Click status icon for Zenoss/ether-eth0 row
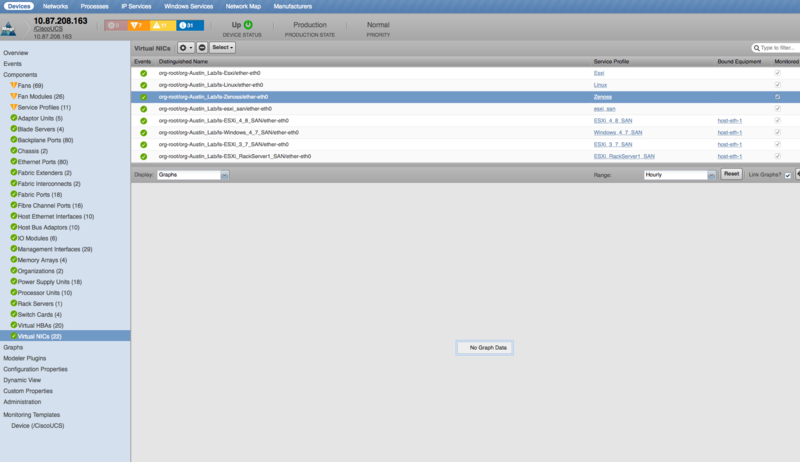Viewport: 800px width, 462px height. [143, 97]
